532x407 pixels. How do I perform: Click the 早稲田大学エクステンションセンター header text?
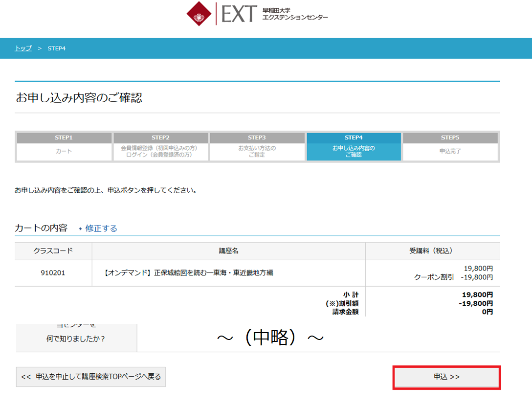(x=295, y=14)
